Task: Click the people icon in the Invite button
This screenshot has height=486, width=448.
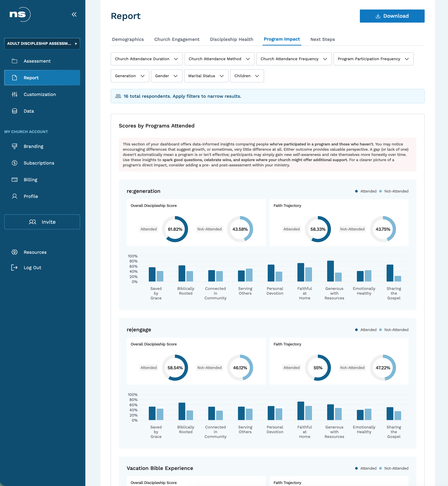Action: [32, 222]
